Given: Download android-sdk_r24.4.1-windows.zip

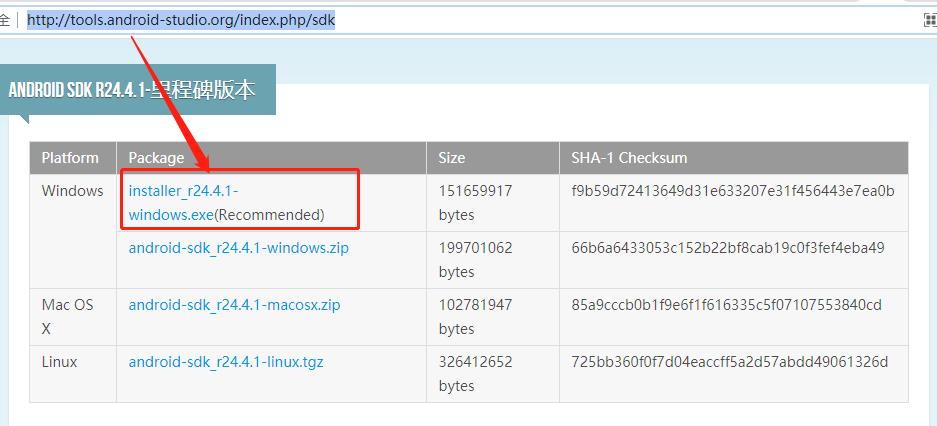Looking at the screenshot, I should 238,248.
